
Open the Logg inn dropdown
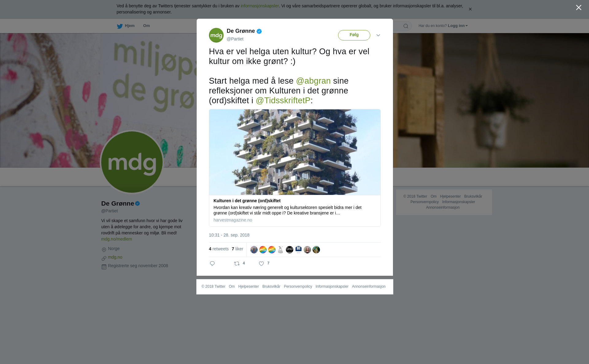point(458,26)
